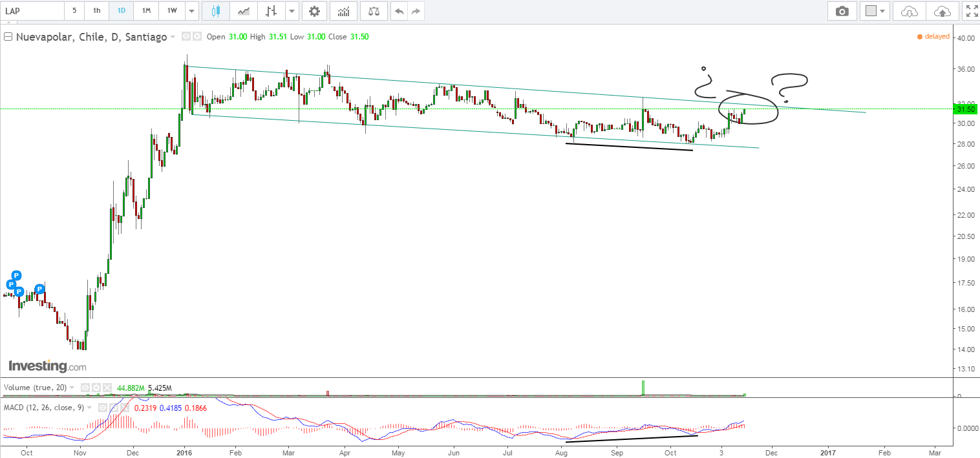This screenshot has width=980, height=458.
Task: Load chart layout from cloud
Action: tap(909, 11)
